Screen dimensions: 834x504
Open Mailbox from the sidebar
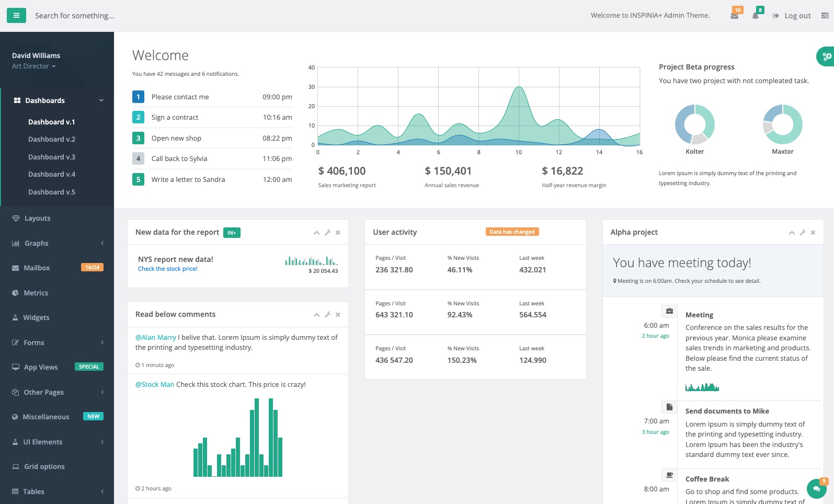(x=37, y=268)
